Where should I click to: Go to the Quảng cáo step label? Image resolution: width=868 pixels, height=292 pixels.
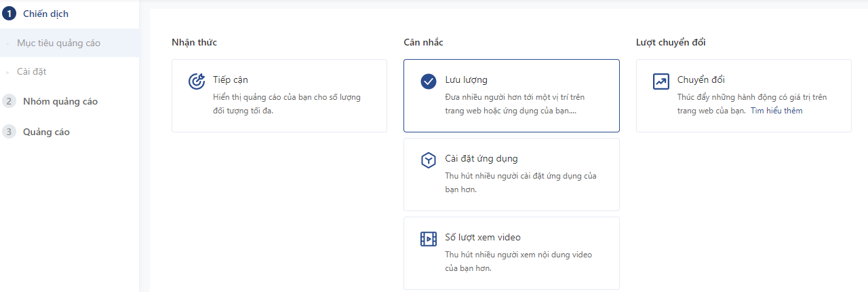[x=46, y=132]
